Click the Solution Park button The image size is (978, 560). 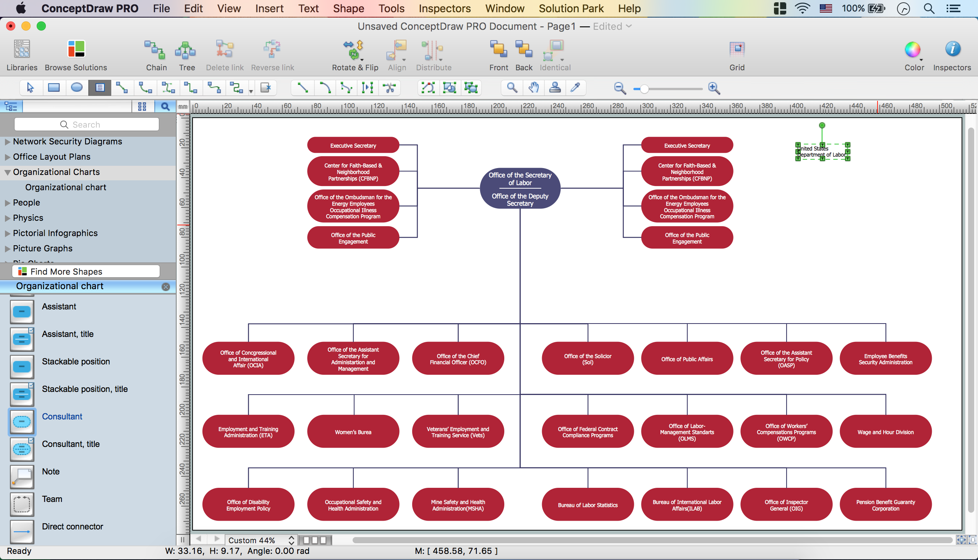(x=570, y=8)
